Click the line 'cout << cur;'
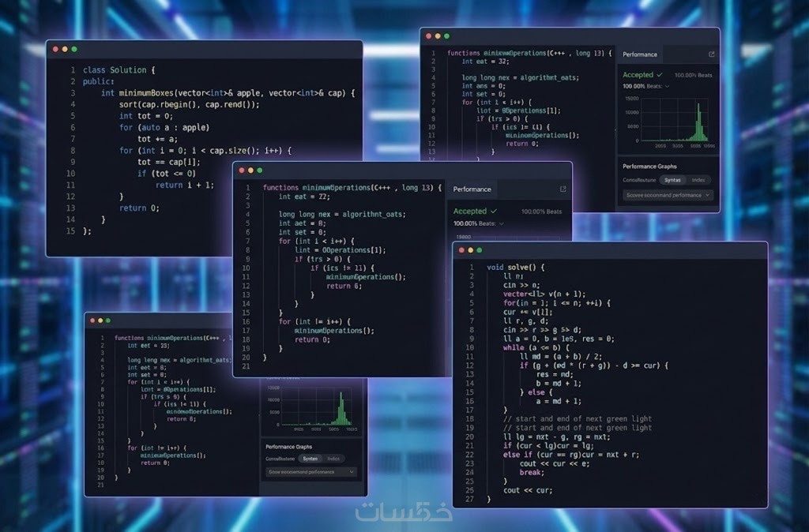This screenshot has width=809, height=532. pos(528,490)
